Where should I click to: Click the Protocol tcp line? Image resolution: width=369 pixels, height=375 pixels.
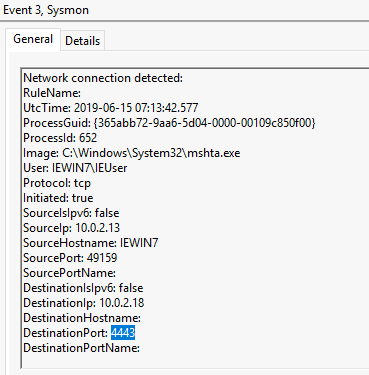tap(57, 183)
